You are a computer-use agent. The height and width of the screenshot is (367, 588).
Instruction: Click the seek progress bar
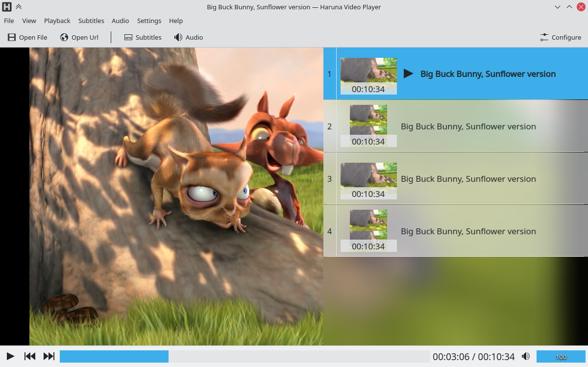coord(245,356)
